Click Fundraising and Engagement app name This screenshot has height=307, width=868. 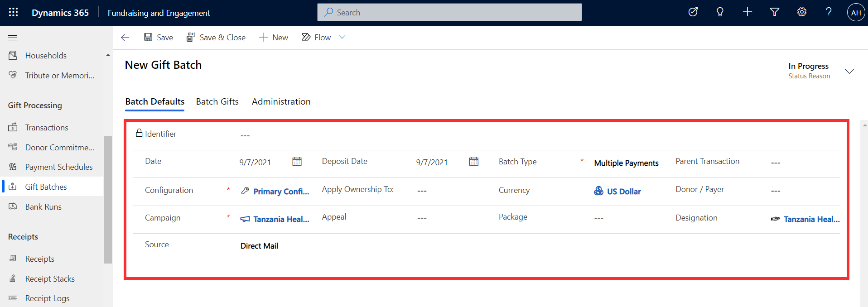pos(159,13)
